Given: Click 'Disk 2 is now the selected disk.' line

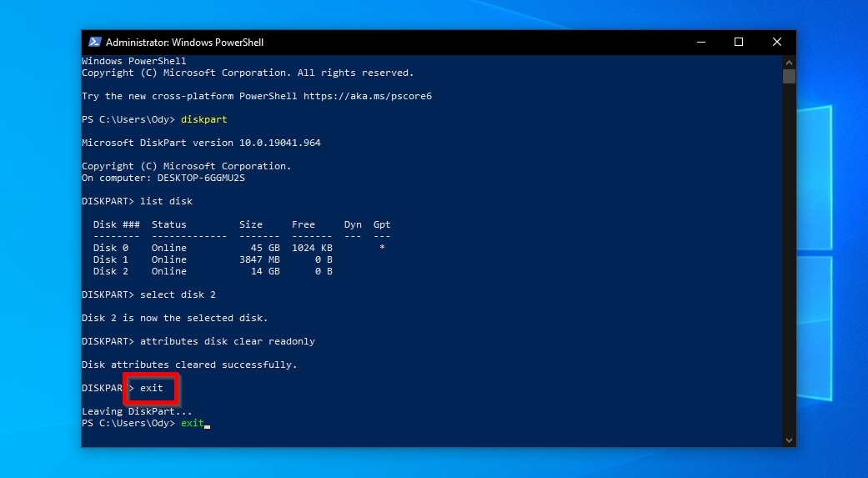Looking at the screenshot, I should click(175, 318).
